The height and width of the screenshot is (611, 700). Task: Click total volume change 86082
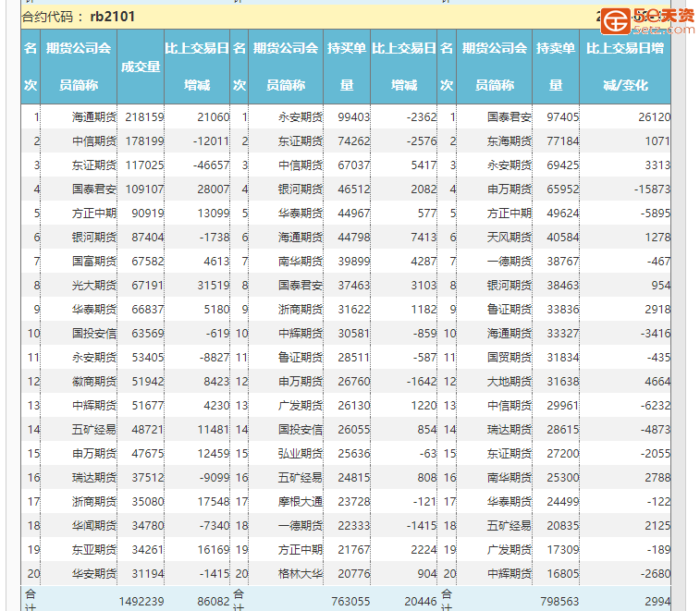point(214,602)
